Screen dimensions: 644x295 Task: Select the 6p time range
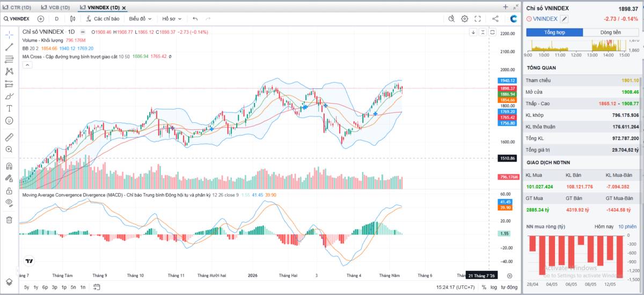45,287
